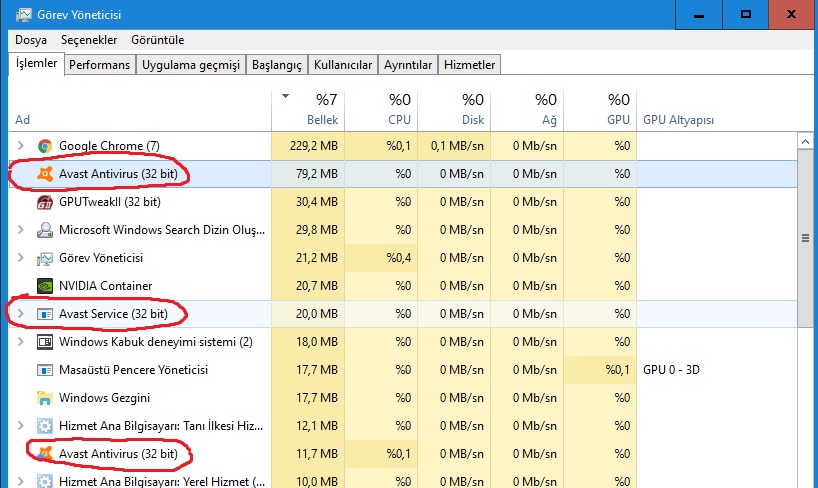Click the 12,1 MB memory cell
The height and width of the screenshot is (488, 818).
308,426
